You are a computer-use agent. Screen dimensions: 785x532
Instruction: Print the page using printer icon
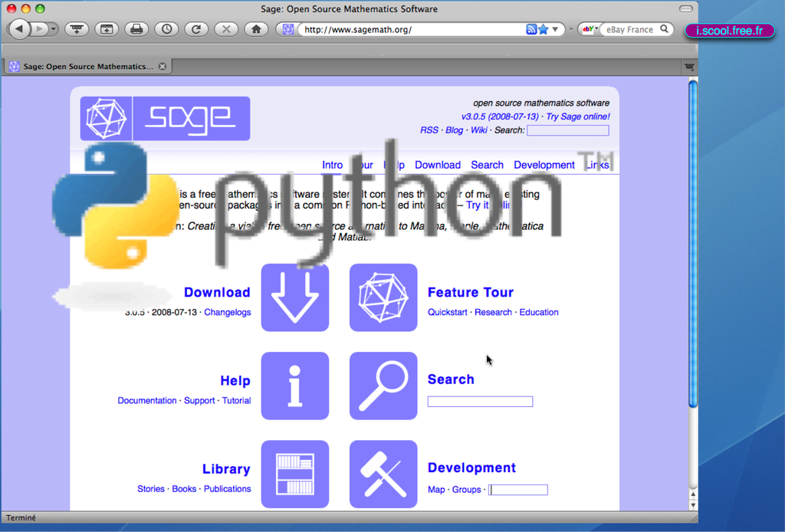(x=136, y=30)
